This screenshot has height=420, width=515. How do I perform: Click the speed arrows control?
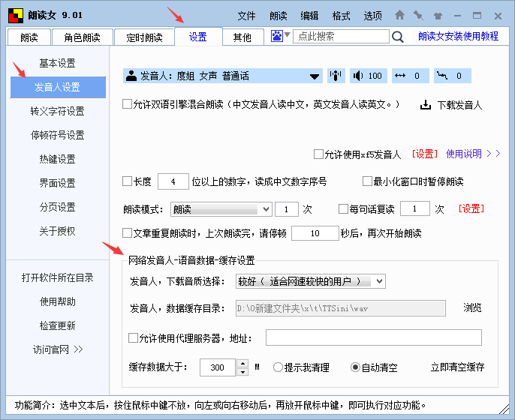410,76
